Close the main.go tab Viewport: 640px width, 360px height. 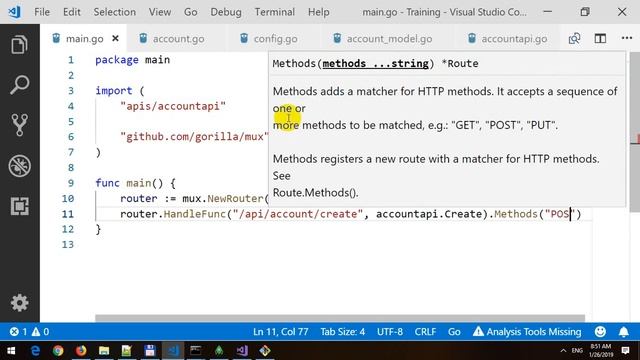tap(116, 38)
